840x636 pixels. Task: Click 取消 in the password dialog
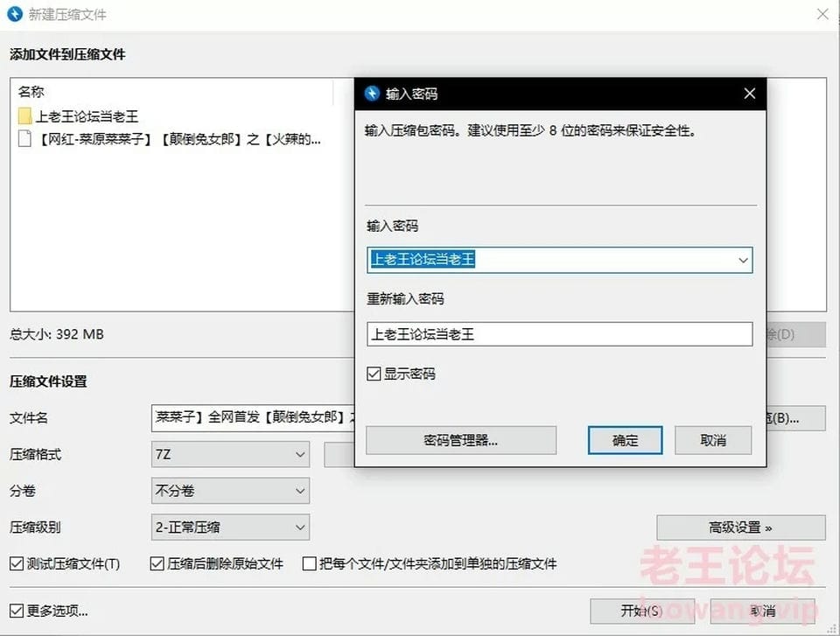713,440
